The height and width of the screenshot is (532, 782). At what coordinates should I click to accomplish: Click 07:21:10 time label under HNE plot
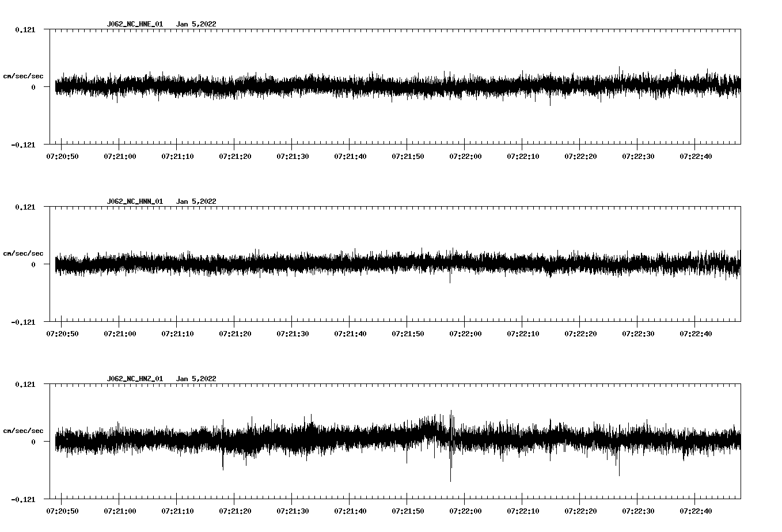point(177,156)
